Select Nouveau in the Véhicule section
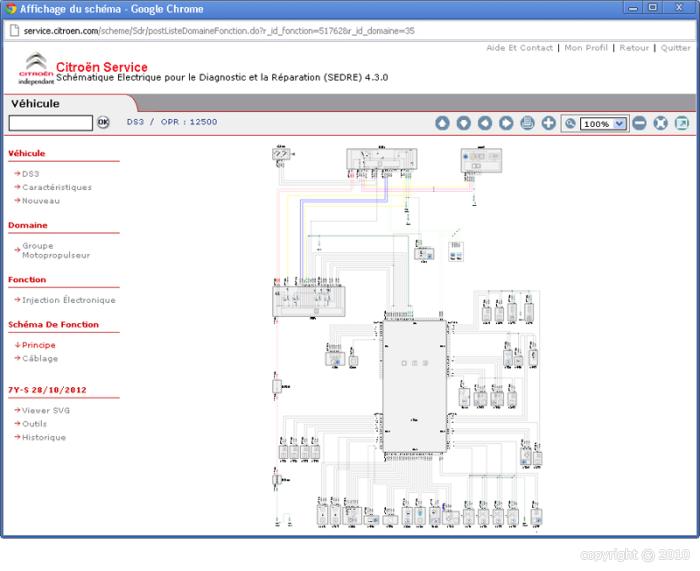Image resolution: width=700 pixels, height=571 pixels. tap(41, 201)
